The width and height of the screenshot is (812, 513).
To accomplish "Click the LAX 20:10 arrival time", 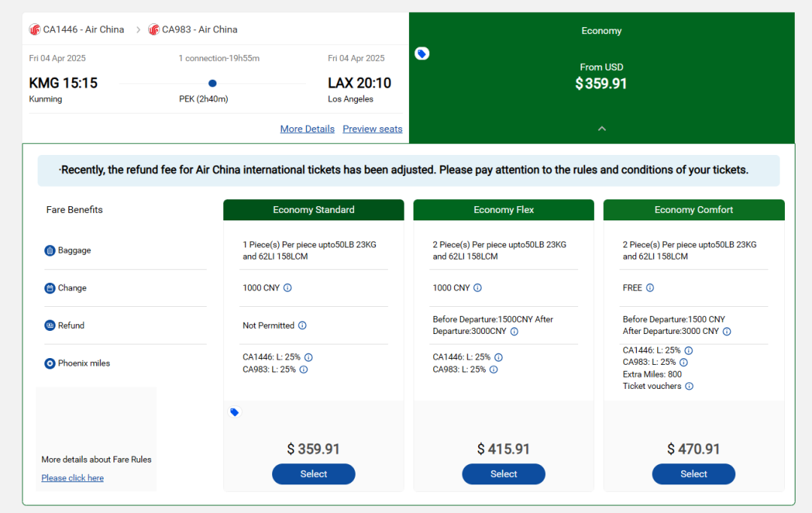I will [359, 83].
